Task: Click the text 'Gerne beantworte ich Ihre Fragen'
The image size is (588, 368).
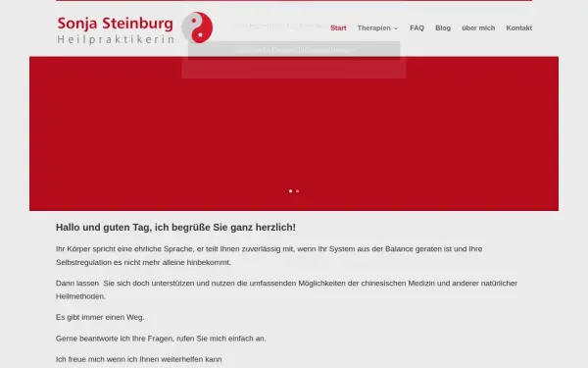Action: click(x=161, y=339)
